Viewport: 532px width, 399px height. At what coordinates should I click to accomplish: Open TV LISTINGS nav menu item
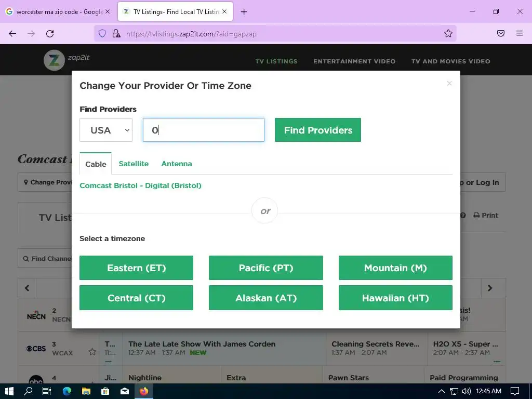tap(276, 61)
